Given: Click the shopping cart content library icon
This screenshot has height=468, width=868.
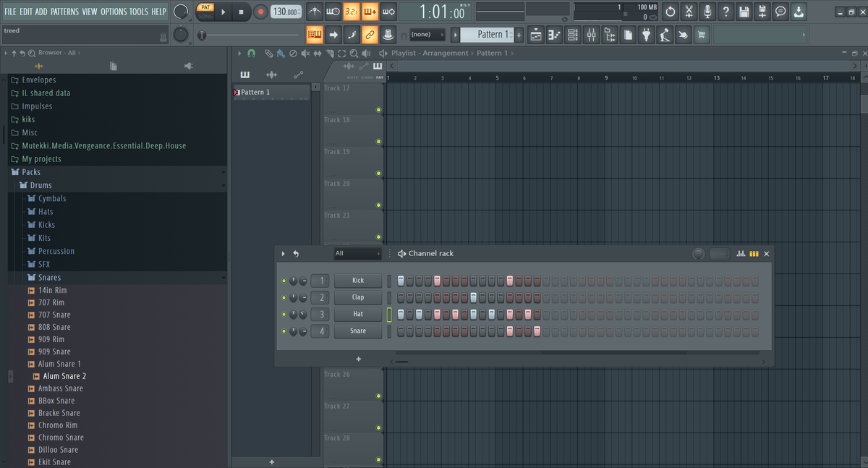Looking at the screenshot, I should click(701, 34).
